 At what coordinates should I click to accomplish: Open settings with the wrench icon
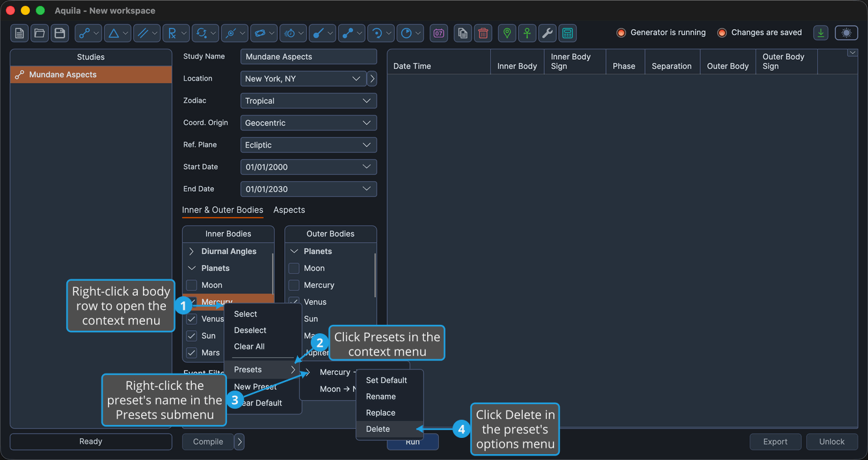pyautogui.click(x=547, y=33)
